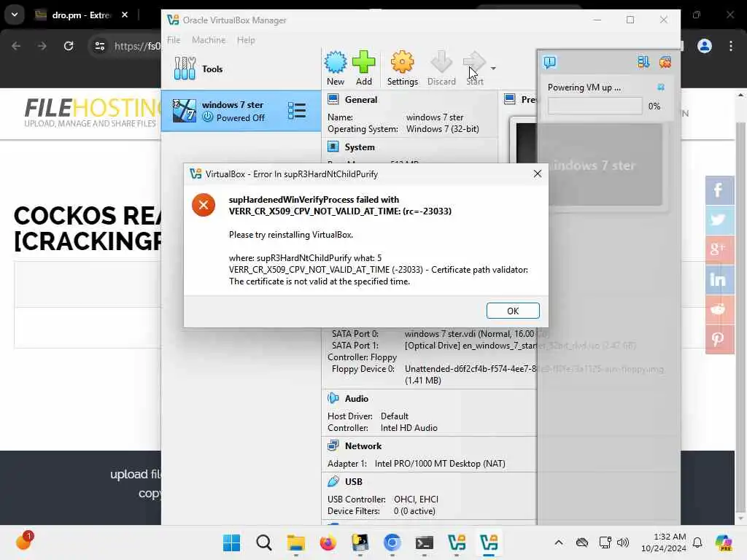Share page on Reddit in browser
This screenshot has width=747, height=560.
coord(719,309)
